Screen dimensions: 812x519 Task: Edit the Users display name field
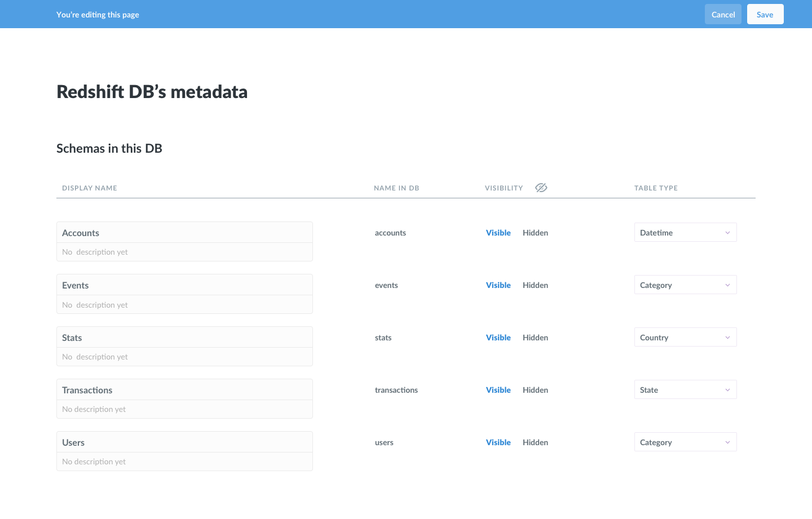click(x=184, y=442)
